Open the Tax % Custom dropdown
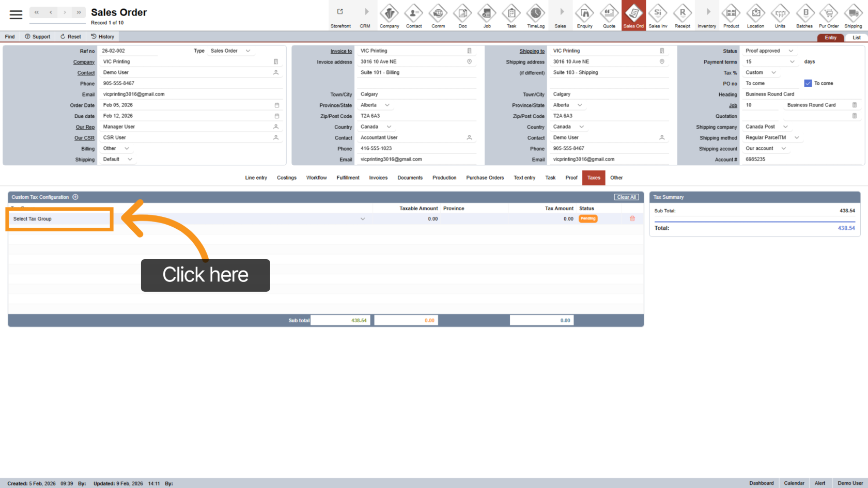The height and width of the screenshot is (488, 868). click(x=773, y=72)
